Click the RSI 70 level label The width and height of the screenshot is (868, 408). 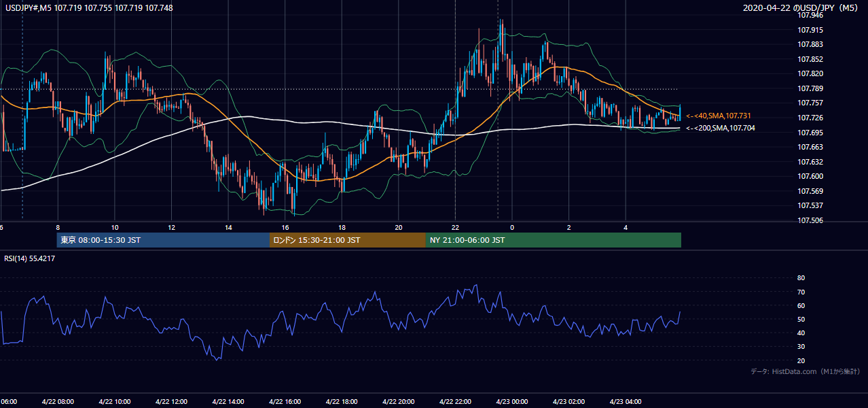point(801,292)
